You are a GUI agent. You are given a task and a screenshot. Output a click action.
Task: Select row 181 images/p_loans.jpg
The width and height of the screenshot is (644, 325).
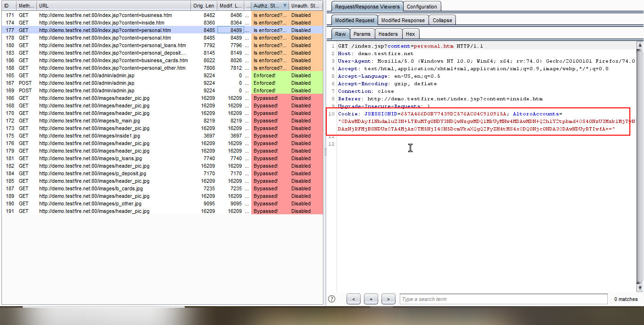pos(162,158)
